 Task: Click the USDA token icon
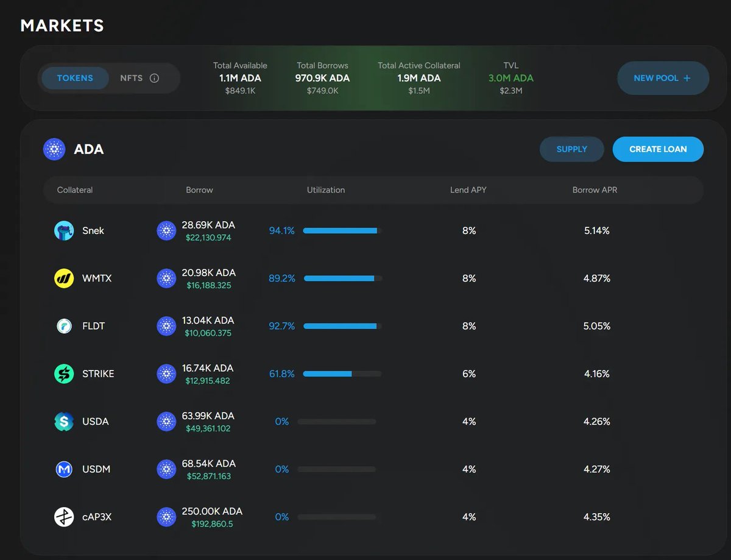[x=64, y=422]
